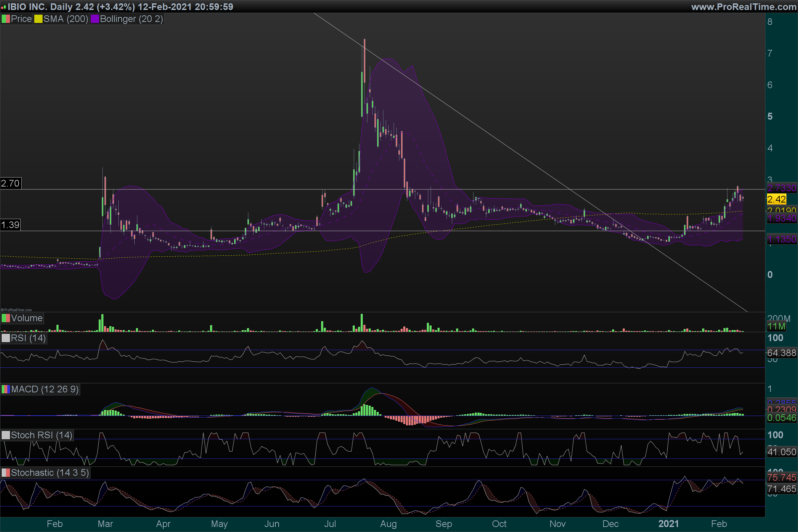Click the Bollinger (20 2) legend label

[x=131, y=19]
